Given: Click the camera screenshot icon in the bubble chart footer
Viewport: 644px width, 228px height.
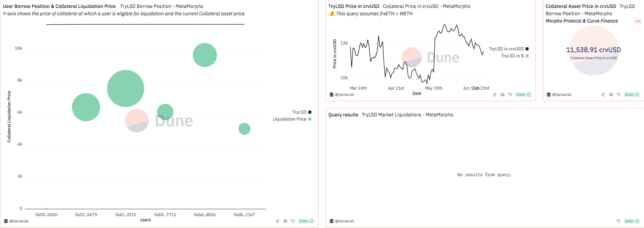Looking at the screenshot, I should [285, 221].
